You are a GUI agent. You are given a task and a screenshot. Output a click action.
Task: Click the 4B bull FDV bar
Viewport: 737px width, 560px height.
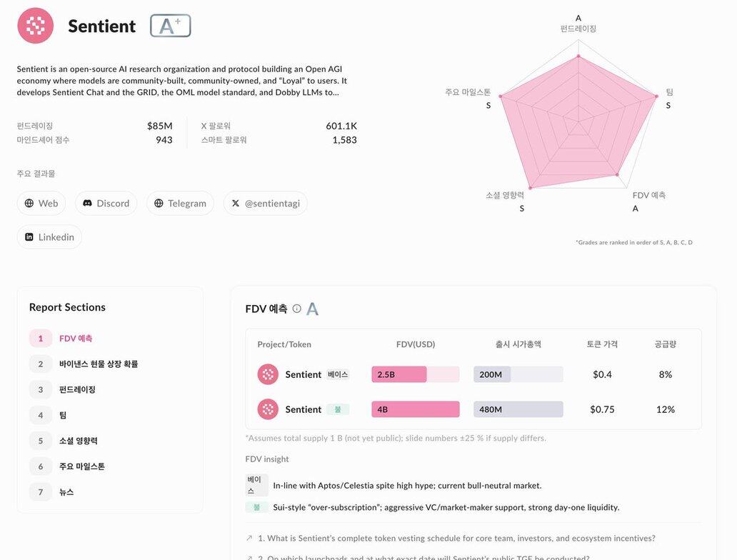pyautogui.click(x=415, y=409)
